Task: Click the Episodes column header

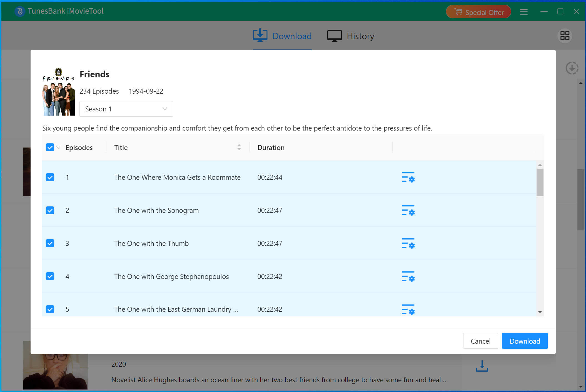Action: pyautogui.click(x=79, y=148)
